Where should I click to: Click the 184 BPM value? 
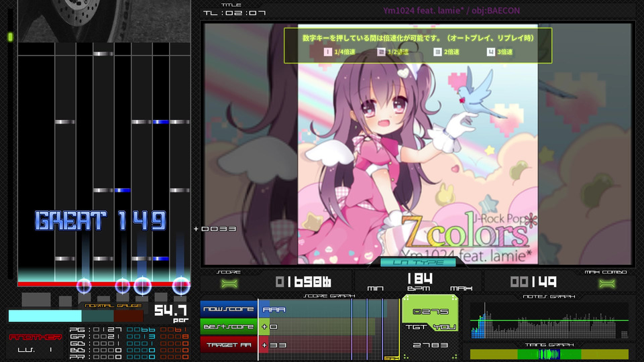tap(420, 279)
